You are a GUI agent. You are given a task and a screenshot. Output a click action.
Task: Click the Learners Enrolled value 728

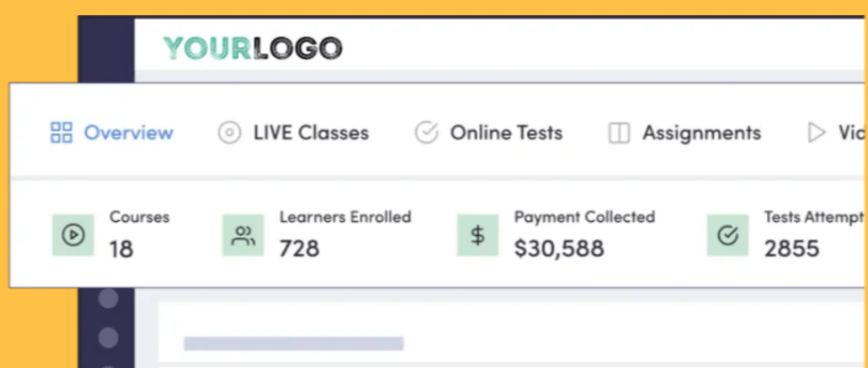click(299, 248)
